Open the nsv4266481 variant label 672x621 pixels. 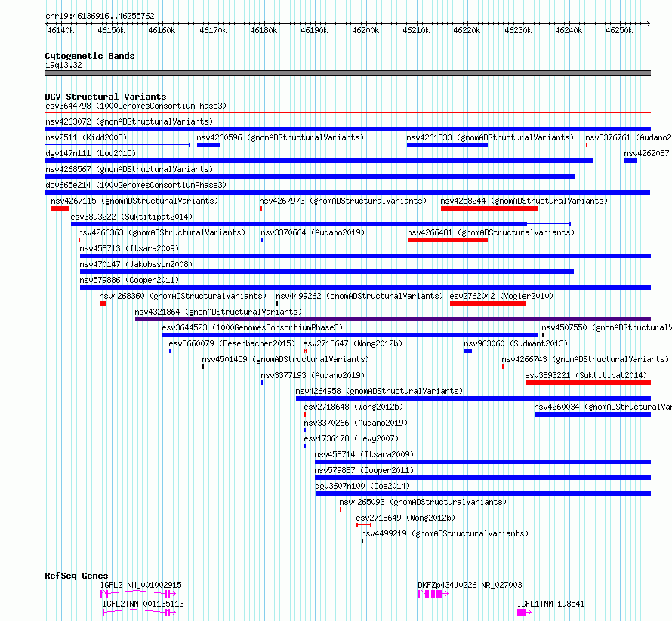(x=491, y=232)
